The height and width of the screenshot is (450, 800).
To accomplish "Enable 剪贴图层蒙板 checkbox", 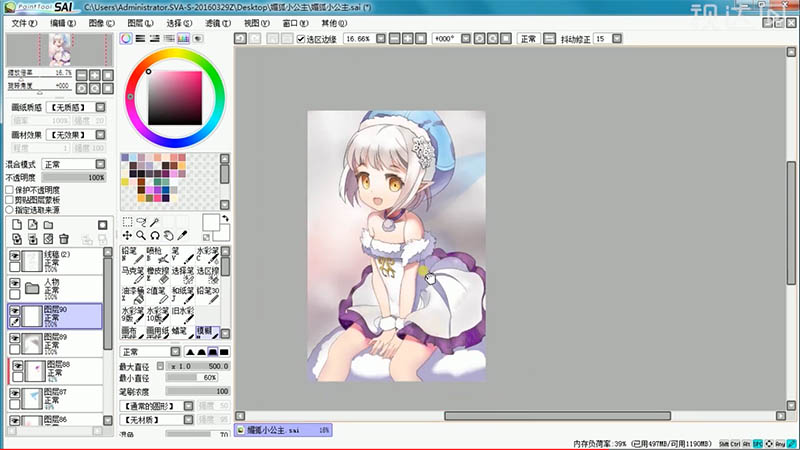I will [x=9, y=200].
